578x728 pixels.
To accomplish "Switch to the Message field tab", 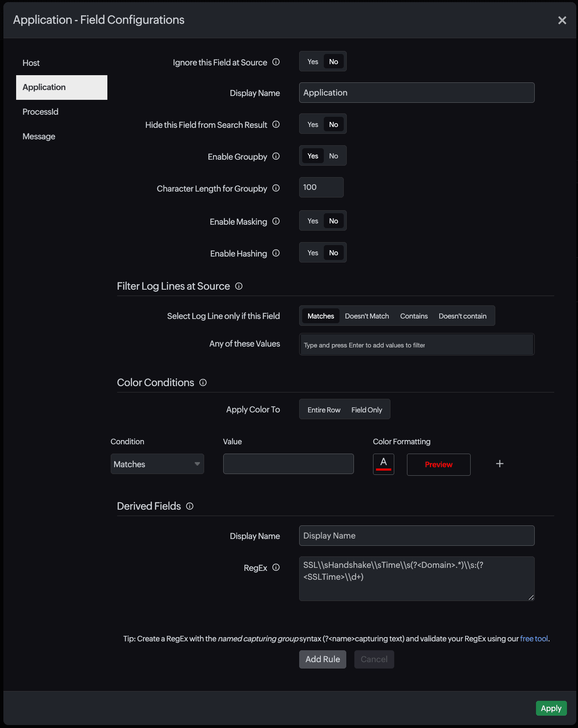I will [39, 136].
